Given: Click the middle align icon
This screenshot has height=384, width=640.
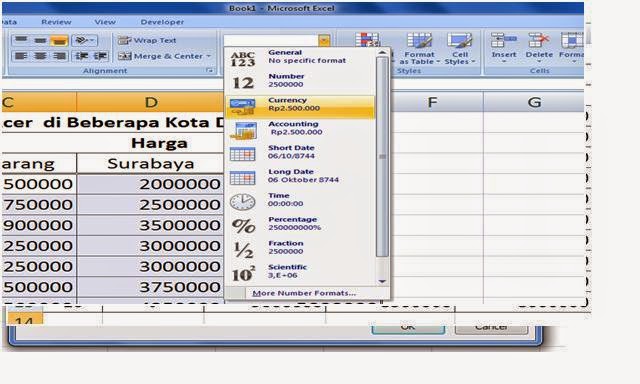Looking at the screenshot, I should (40, 40).
